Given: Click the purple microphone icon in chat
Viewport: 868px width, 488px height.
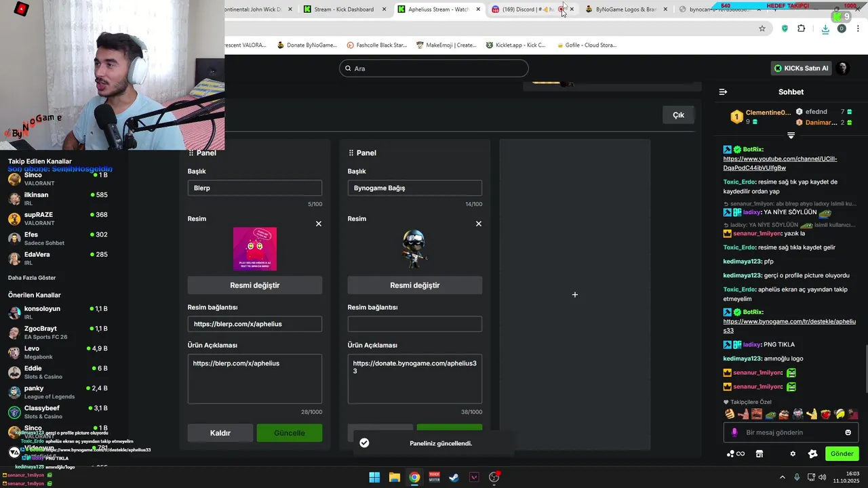Looking at the screenshot, I should click(734, 432).
